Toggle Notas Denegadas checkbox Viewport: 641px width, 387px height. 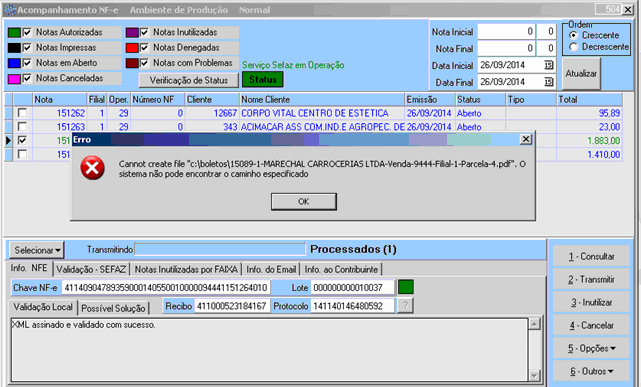click(144, 48)
